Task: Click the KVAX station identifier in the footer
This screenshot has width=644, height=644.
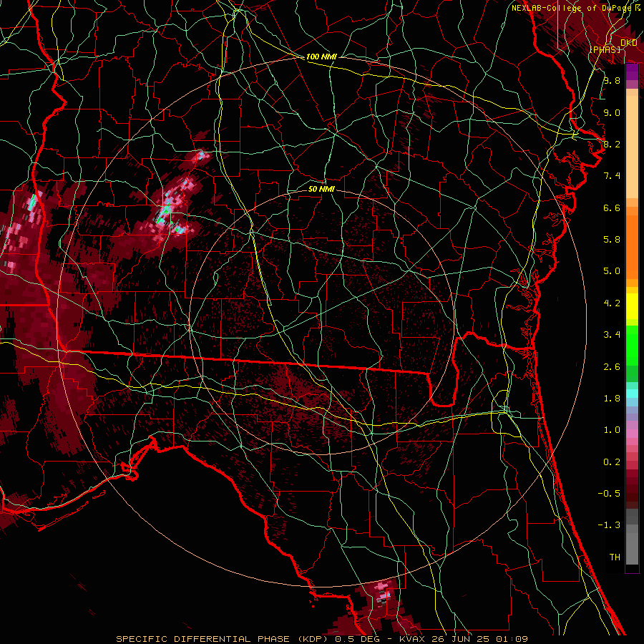Action: (x=412, y=639)
